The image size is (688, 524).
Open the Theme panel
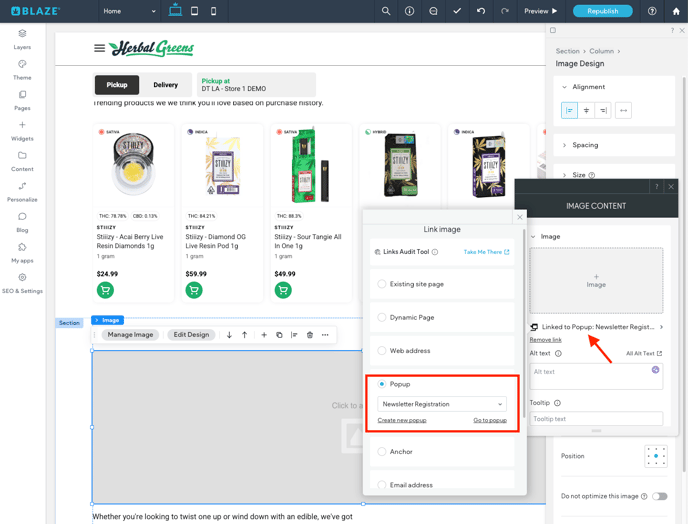22,69
